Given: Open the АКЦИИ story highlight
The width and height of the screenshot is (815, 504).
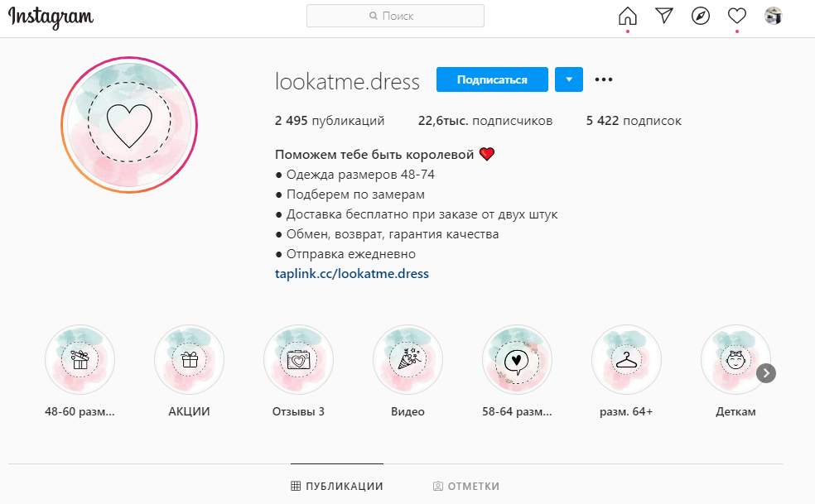Looking at the screenshot, I should 190,360.
